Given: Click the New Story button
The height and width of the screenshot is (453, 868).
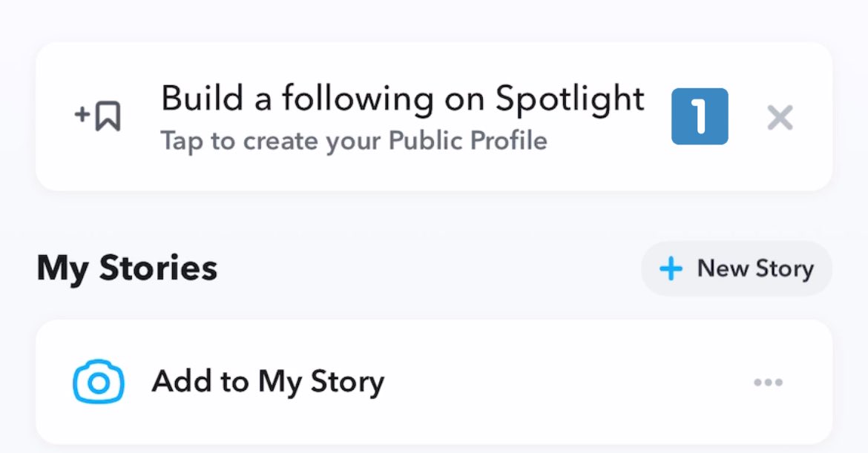Looking at the screenshot, I should (x=736, y=269).
